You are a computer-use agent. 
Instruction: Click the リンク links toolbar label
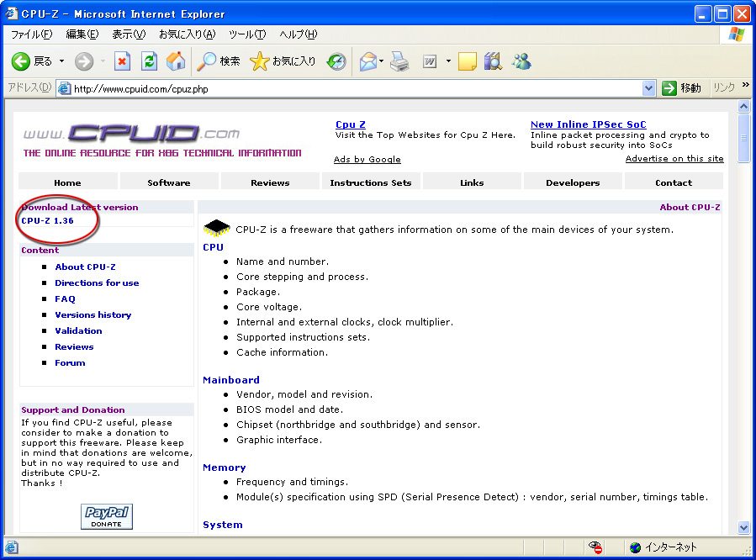click(724, 87)
